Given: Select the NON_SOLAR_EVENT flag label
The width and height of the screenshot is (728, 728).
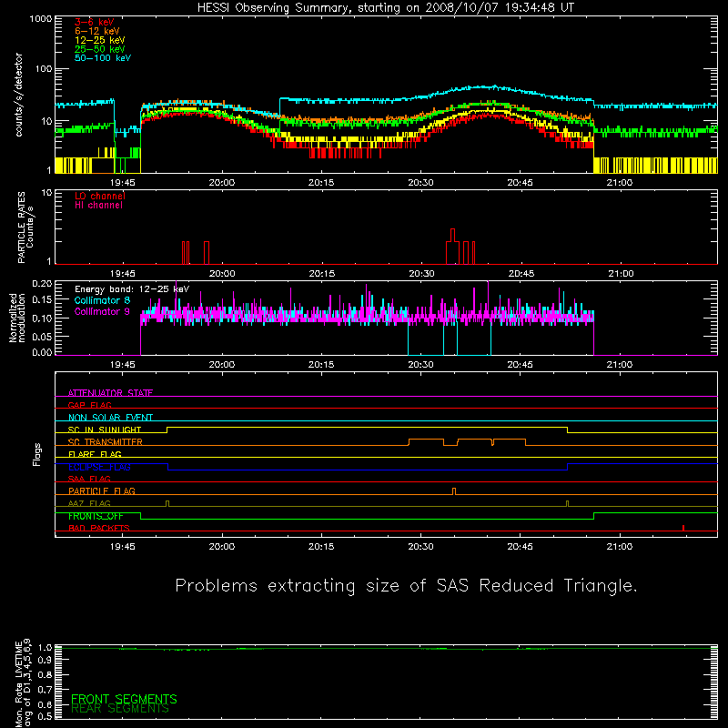Looking at the screenshot, I should pyautogui.click(x=110, y=418).
